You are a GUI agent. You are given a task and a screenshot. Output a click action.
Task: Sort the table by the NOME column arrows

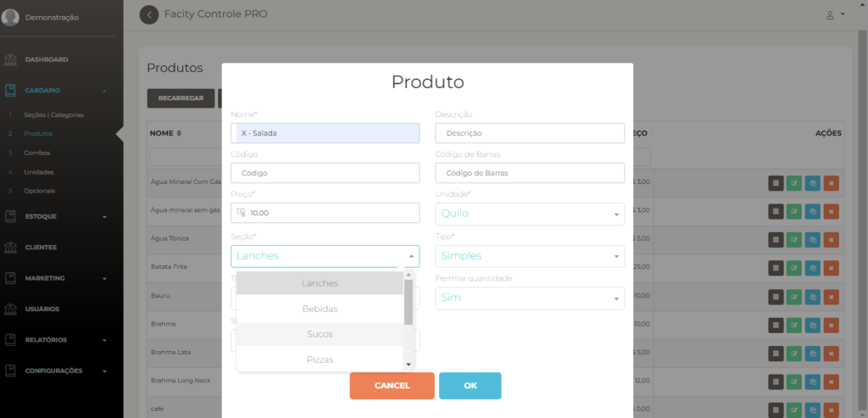(179, 133)
